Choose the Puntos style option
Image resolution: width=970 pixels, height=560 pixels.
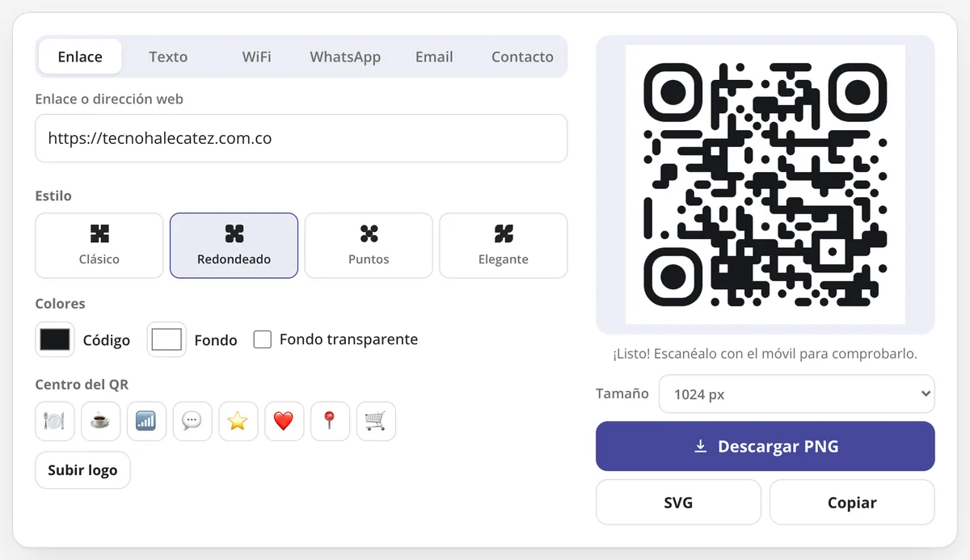pos(369,246)
